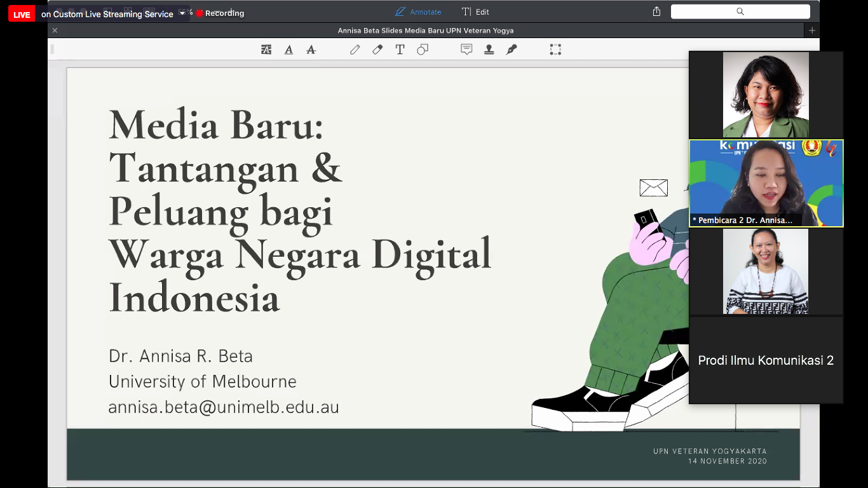Open the shapes tool

[423, 50]
